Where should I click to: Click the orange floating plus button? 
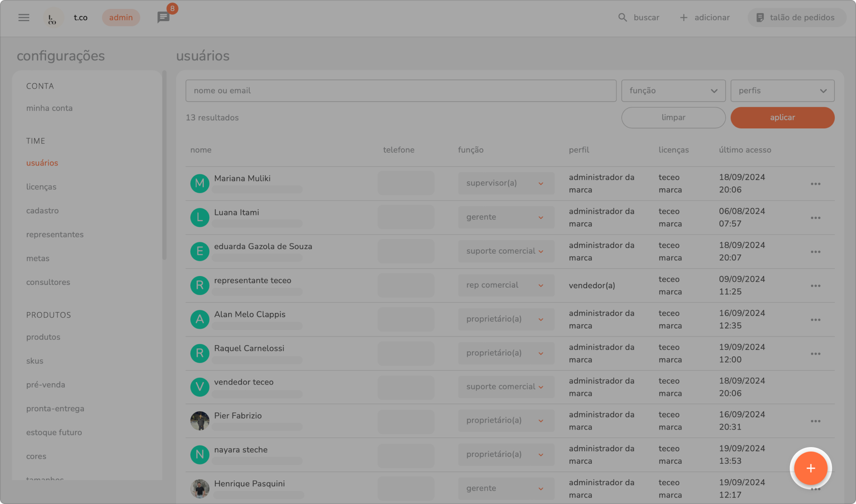click(x=810, y=468)
